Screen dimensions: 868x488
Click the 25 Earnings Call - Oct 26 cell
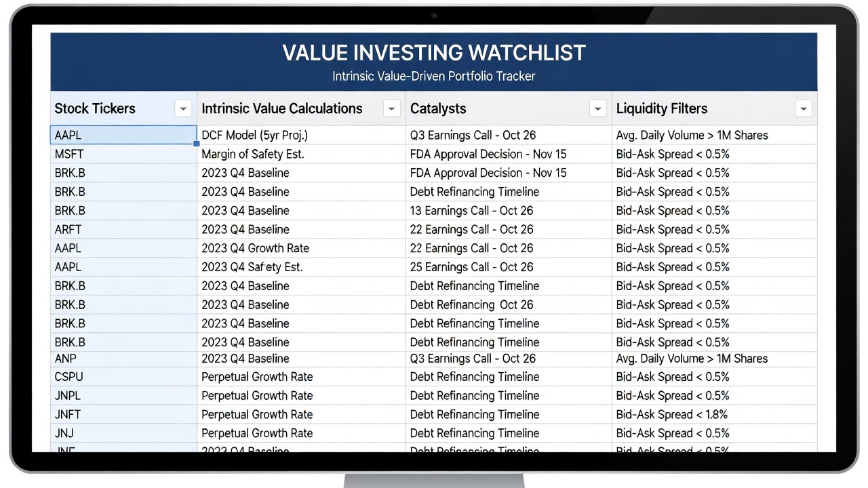coord(509,267)
